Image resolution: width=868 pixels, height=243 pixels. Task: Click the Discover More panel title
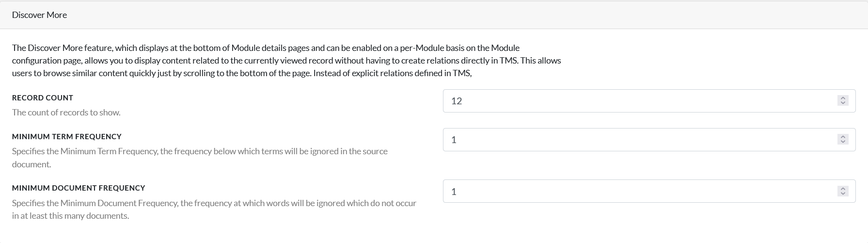coord(39,15)
